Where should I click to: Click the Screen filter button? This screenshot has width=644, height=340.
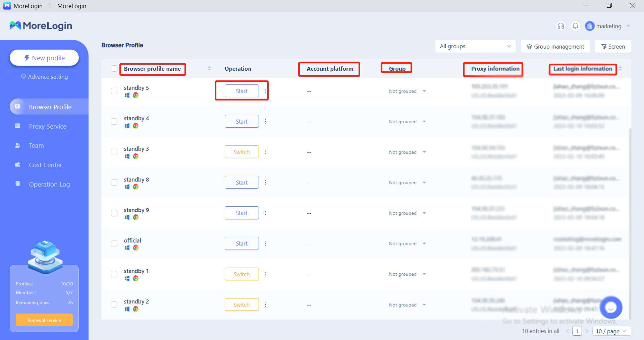(613, 46)
